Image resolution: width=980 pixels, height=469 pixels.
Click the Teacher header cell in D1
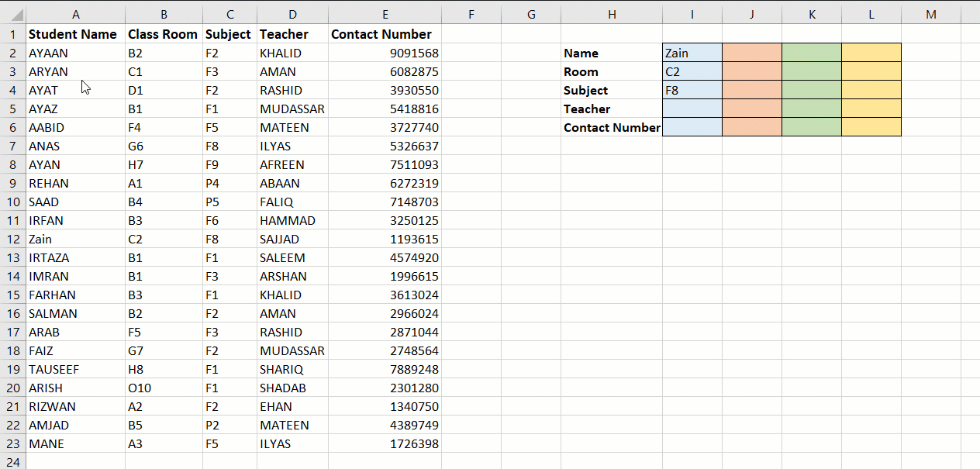point(292,34)
